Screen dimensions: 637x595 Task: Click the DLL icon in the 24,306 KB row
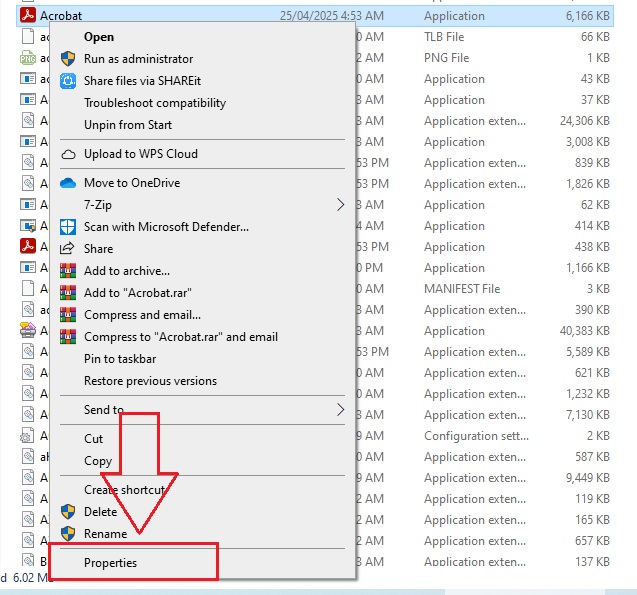coord(28,121)
